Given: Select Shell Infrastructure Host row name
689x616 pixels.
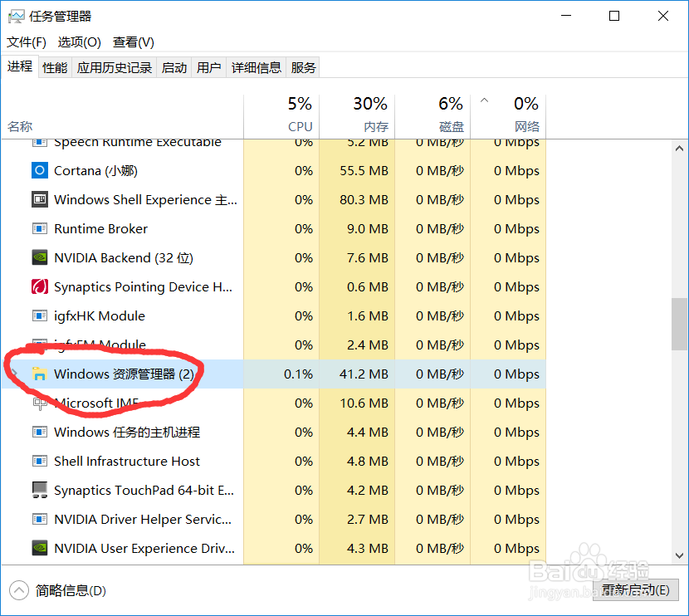Looking at the screenshot, I should coord(126,461).
